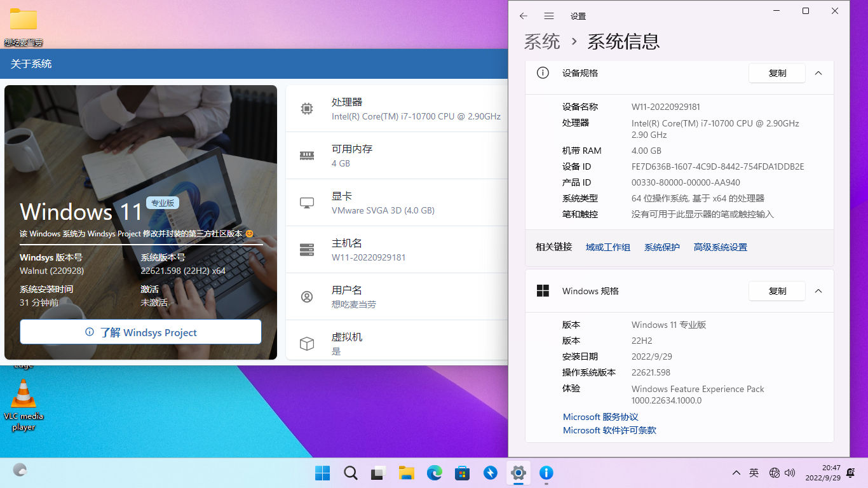868x488 pixels.
Task: Click the Task View taskbar icon
Action: [x=379, y=473]
